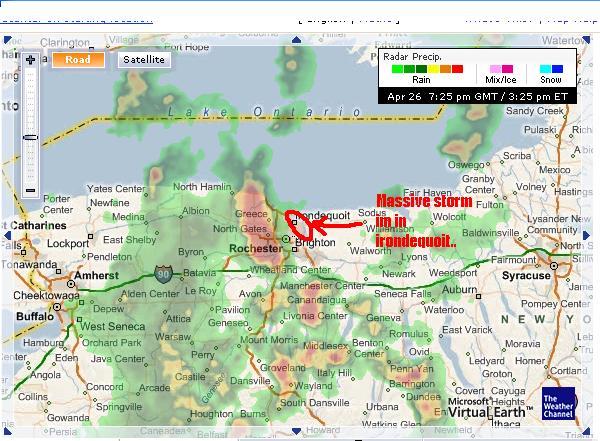Click the zoom in plus button

(x=31, y=60)
